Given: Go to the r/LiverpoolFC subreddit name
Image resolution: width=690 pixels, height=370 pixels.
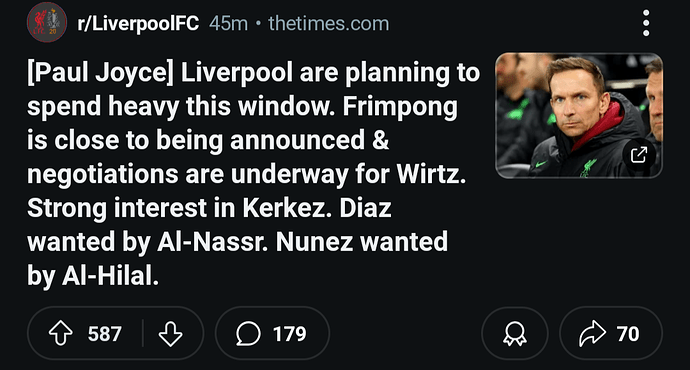Looking at the screenshot, I should click(x=138, y=23).
